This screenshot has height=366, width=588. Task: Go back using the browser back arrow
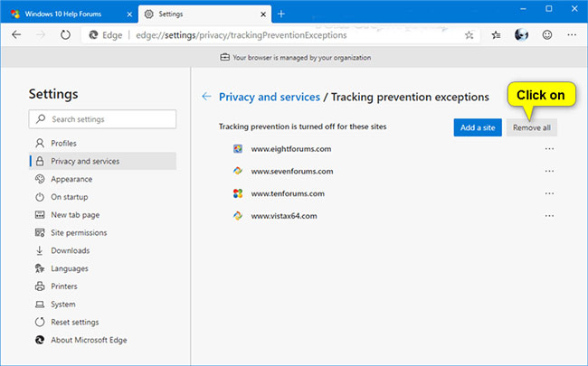pos(16,35)
